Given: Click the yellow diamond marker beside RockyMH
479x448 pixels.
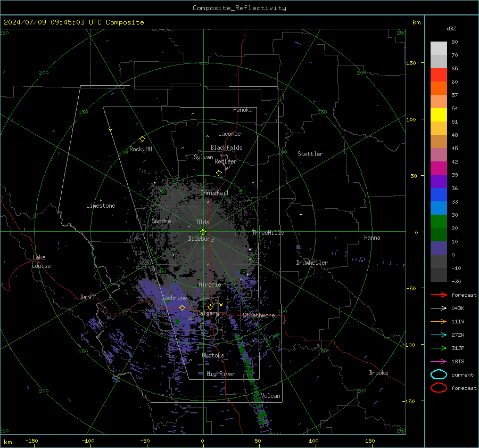Looking at the screenshot, I should (142, 139).
